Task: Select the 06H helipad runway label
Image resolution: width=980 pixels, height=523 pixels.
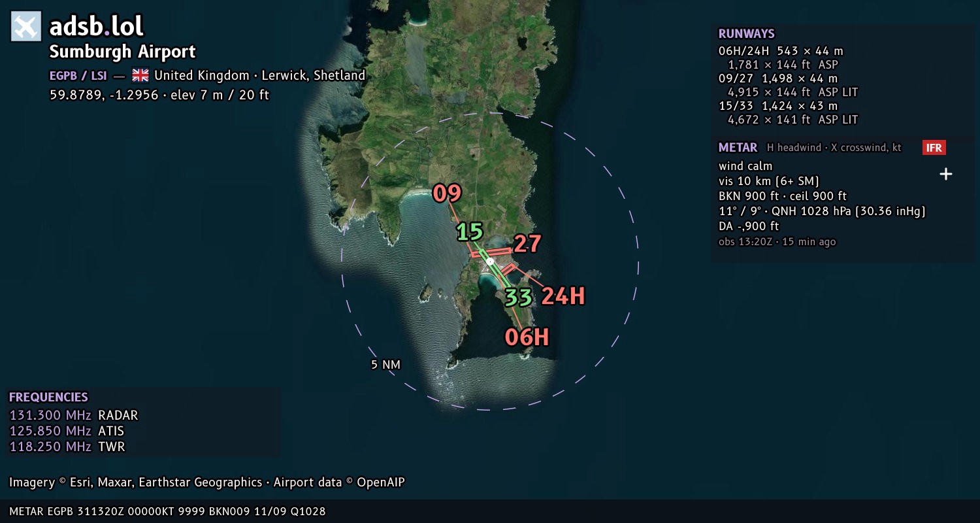Action: 527,337
